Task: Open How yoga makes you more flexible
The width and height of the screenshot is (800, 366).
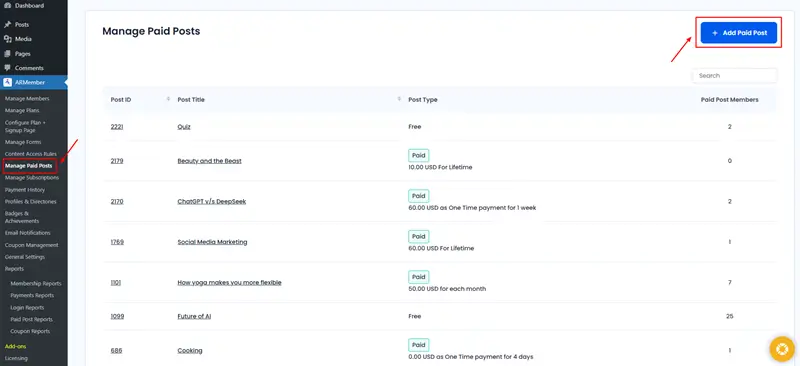Action: click(230, 282)
